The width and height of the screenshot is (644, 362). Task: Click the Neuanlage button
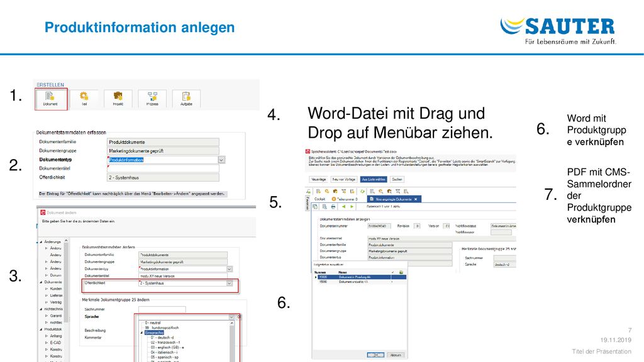(x=319, y=179)
